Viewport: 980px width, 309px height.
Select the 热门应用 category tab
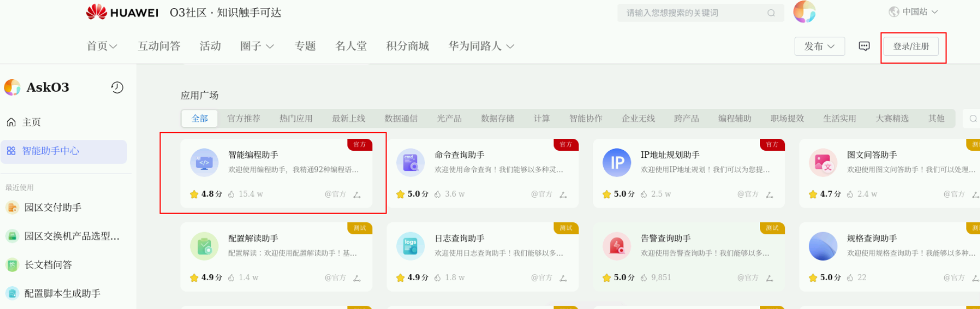click(296, 118)
